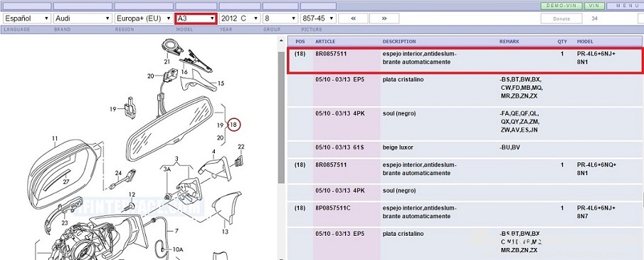Viewport: 644px width, 260px height.
Task: Select article 8P0857511C
Action: (333, 208)
